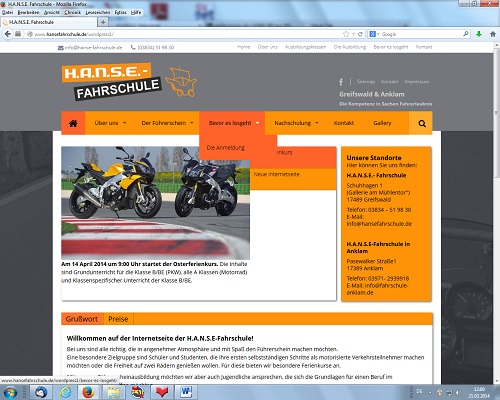Expand the Über uns navigation dropdown
Screen dimensions: 500x400
point(125,123)
